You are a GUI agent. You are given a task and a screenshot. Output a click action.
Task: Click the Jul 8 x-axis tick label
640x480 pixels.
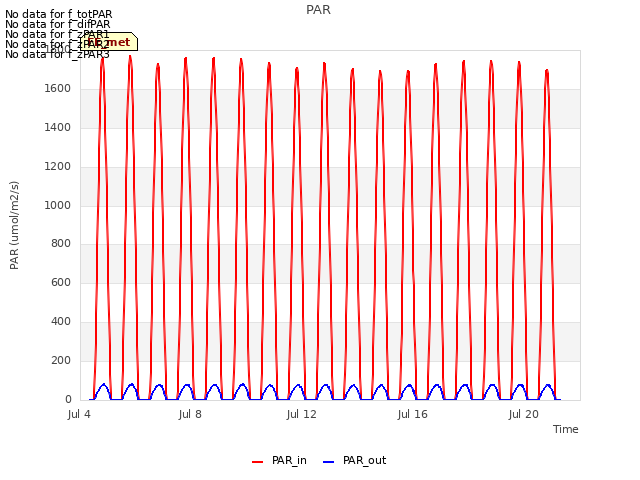point(190,415)
